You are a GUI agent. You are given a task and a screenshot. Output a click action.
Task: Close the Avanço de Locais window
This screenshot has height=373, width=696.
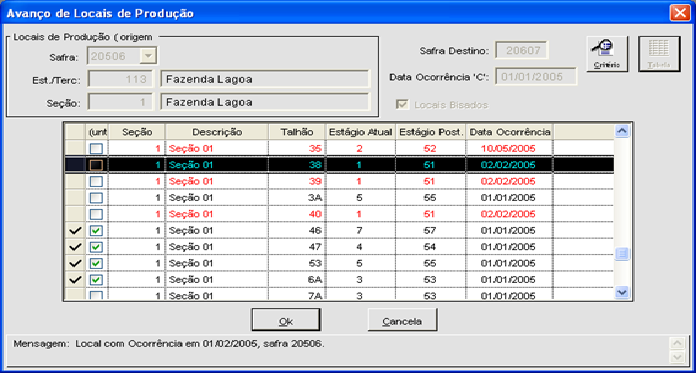click(679, 13)
